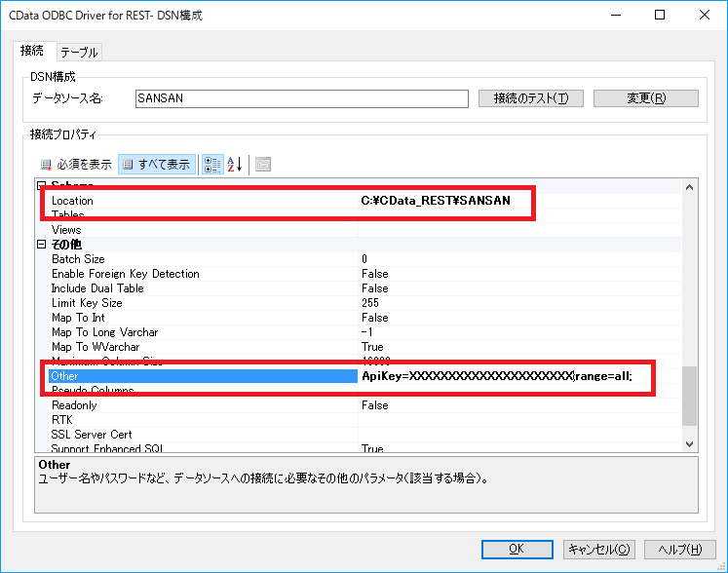Switch to the テーブル tab
728x573 pixels.
click(x=79, y=52)
